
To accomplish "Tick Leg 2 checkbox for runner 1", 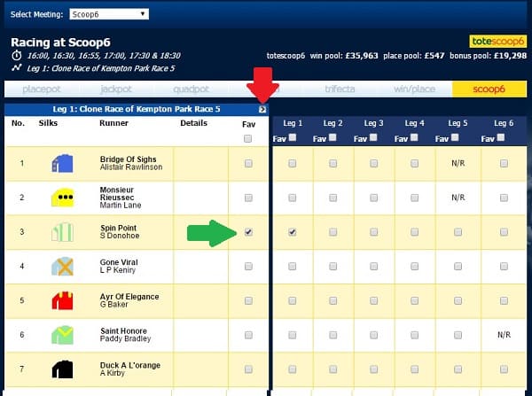I will pos(332,163).
